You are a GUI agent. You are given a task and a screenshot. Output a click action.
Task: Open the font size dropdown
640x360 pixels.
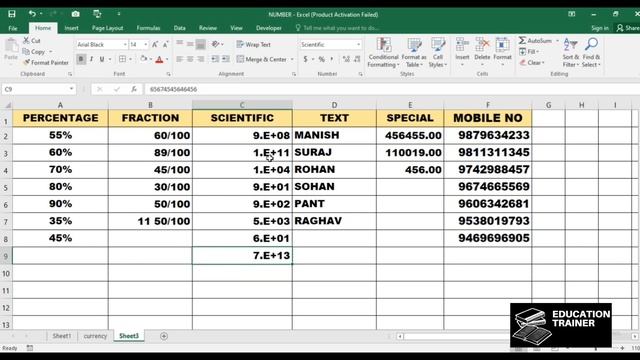pos(146,44)
